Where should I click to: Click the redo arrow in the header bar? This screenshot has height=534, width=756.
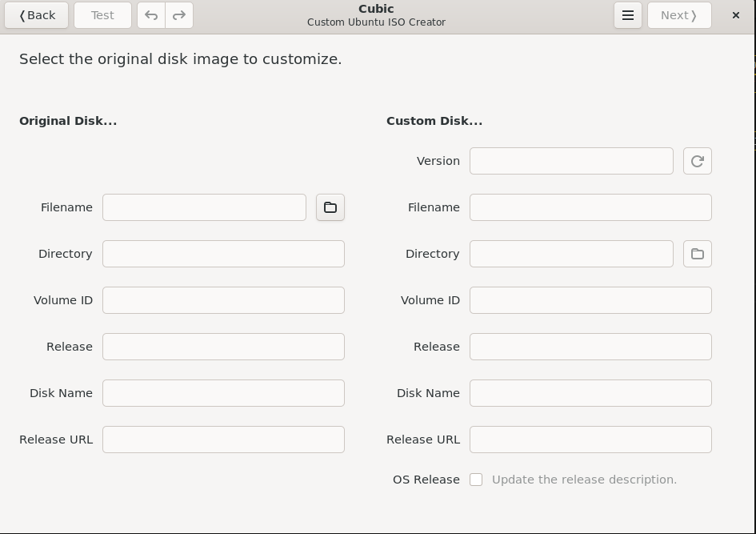179,15
